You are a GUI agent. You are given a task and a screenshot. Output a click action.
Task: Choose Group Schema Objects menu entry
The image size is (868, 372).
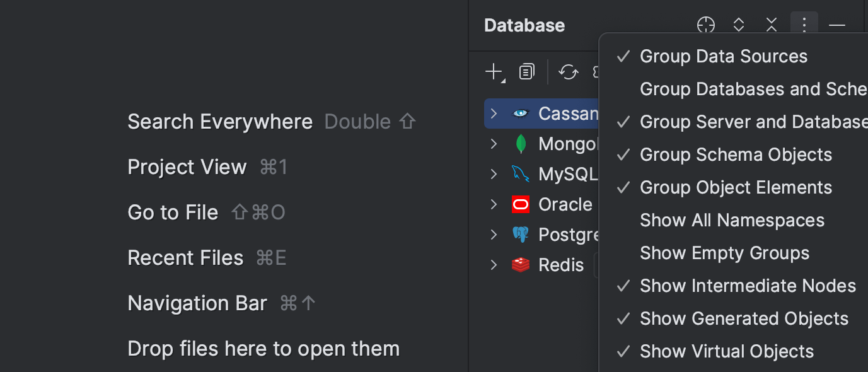click(x=735, y=154)
